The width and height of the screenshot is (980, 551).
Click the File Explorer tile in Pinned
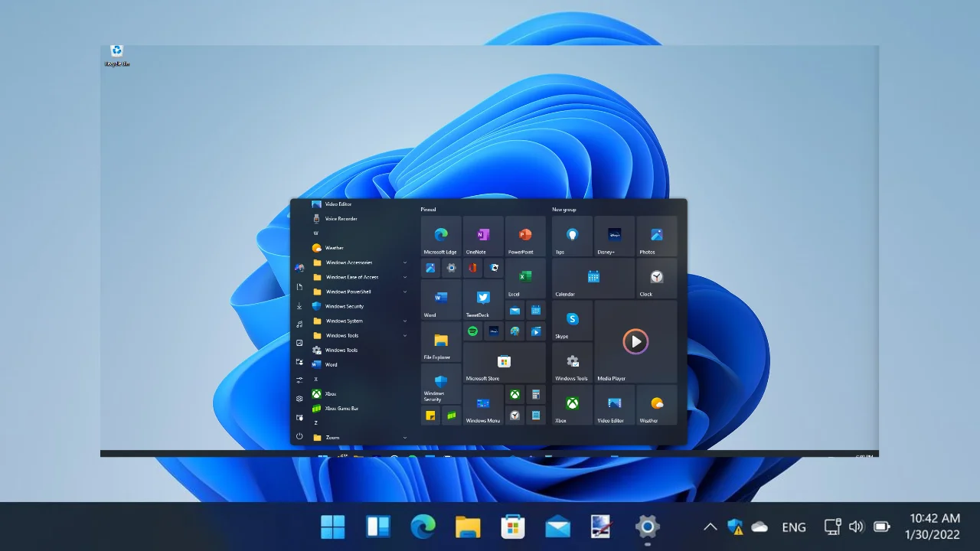pyautogui.click(x=441, y=341)
